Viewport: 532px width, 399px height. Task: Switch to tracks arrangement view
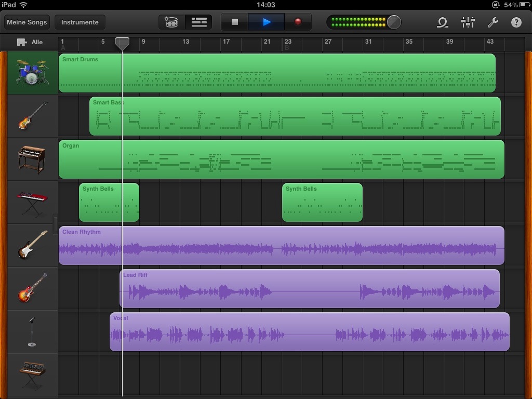pos(199,22)
